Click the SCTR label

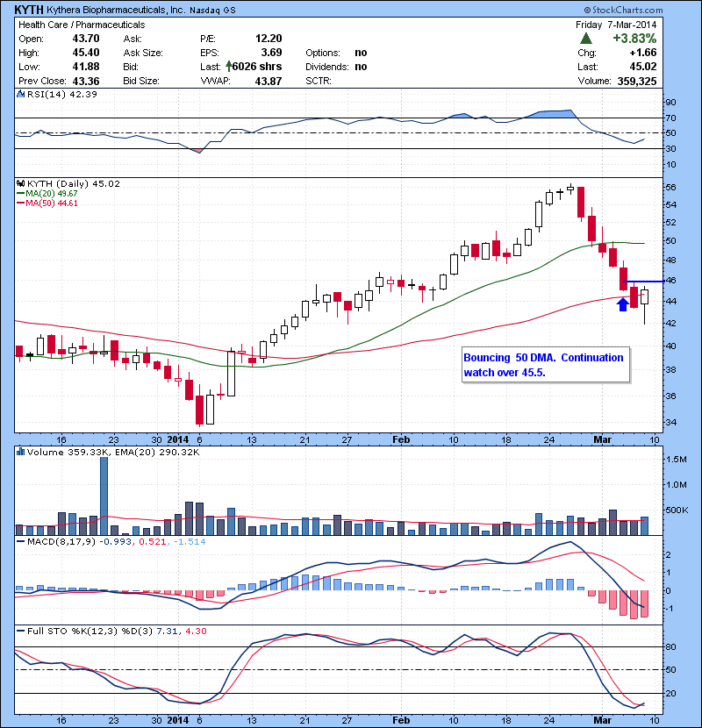click(x=319, y=81)
